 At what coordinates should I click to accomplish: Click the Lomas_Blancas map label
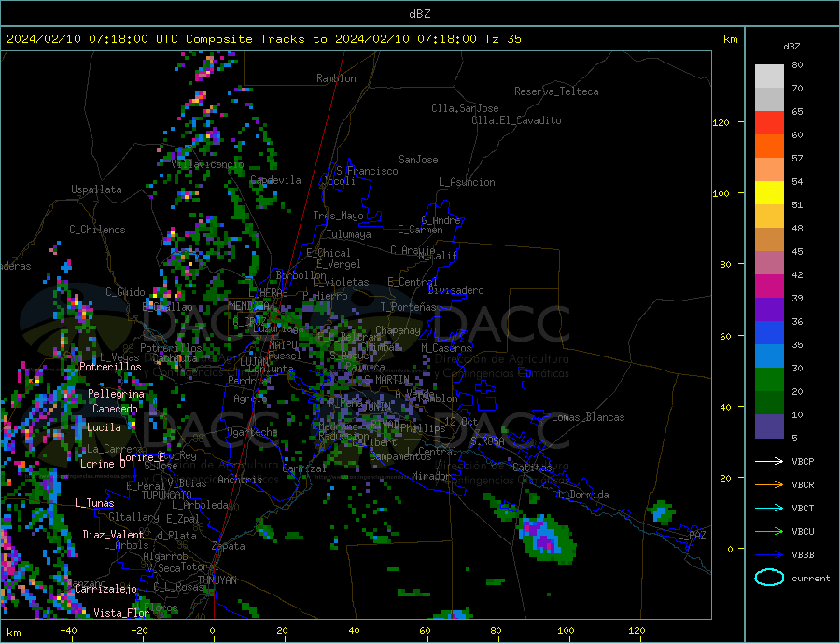[588, 417]
